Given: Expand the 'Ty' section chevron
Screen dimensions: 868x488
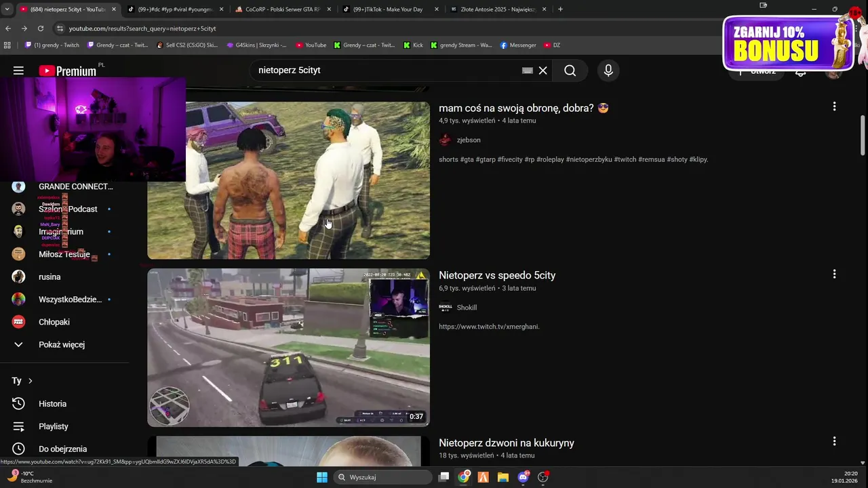Looking at the screenshot, I should (30, 381).
